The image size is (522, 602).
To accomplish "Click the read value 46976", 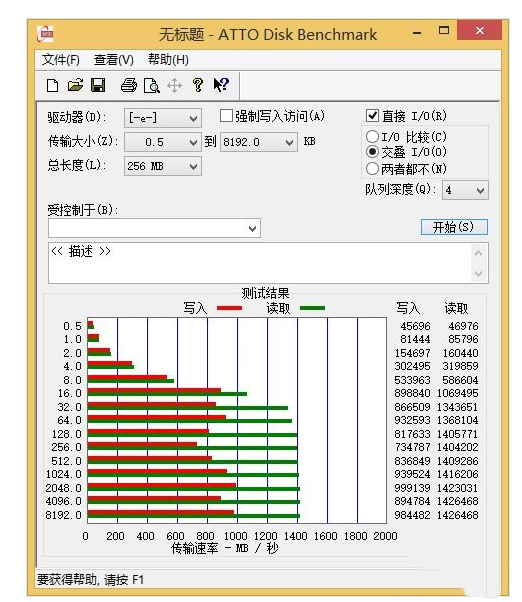I will [x=463, y=326].
